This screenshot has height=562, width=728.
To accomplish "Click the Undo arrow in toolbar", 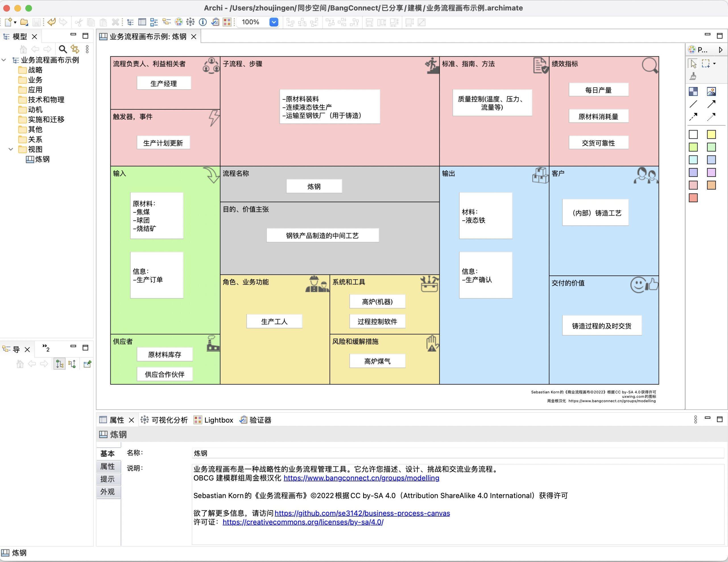I will (51, 22).
